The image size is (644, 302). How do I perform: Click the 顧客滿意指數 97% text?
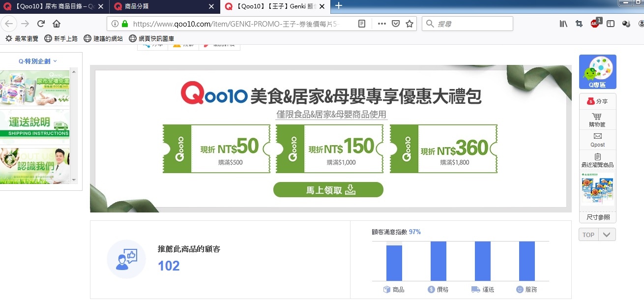[396, 232]
